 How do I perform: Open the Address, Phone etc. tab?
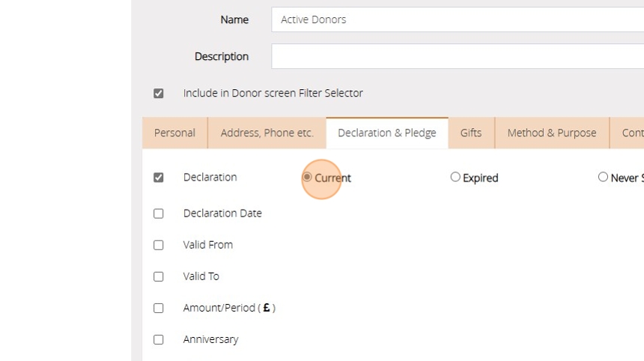(267, 133)
